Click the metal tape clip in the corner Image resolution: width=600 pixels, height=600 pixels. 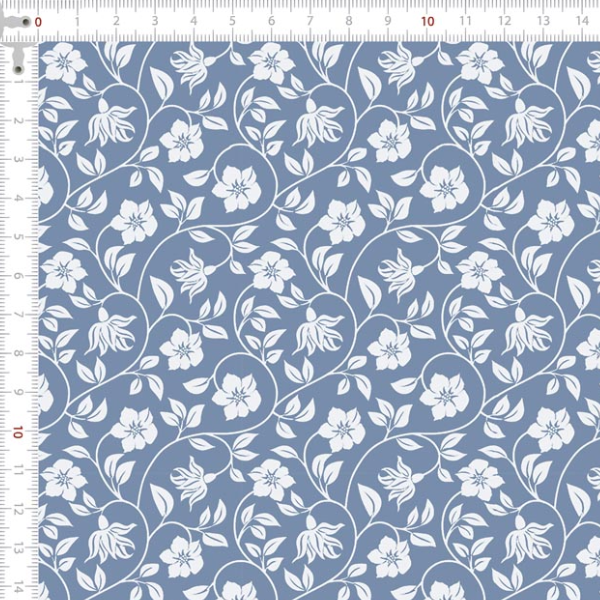click(x=17, y=52)
